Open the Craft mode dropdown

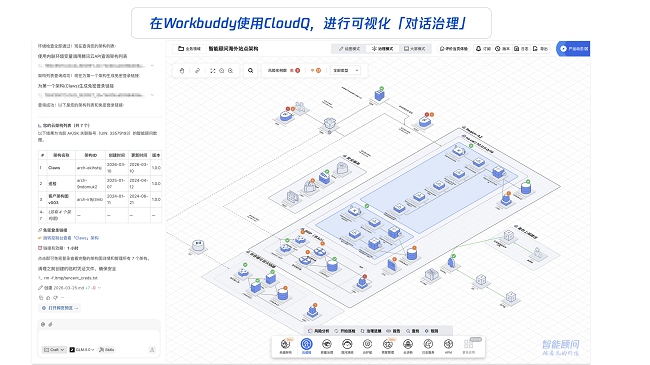[54, 350]
